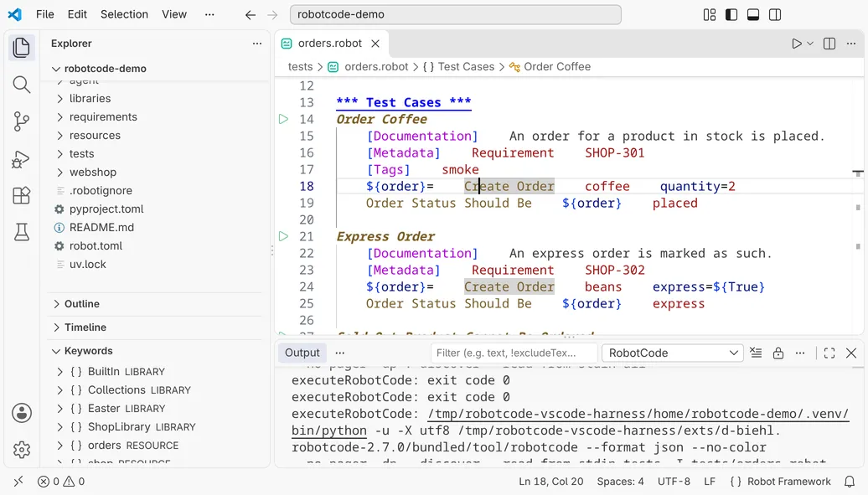
Task: Collapse the Keywords section
Action: coord(156,350)
